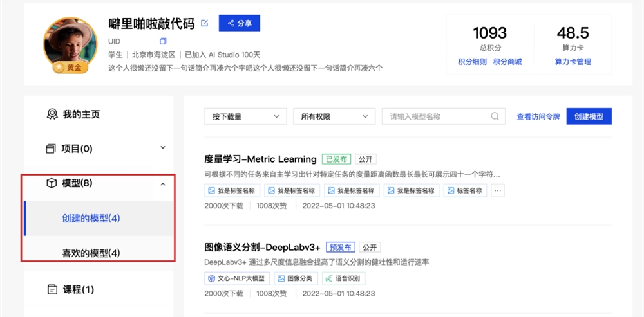Click the 创建模型 button
This screenshot has width=644, height=317.
(589, 116)
